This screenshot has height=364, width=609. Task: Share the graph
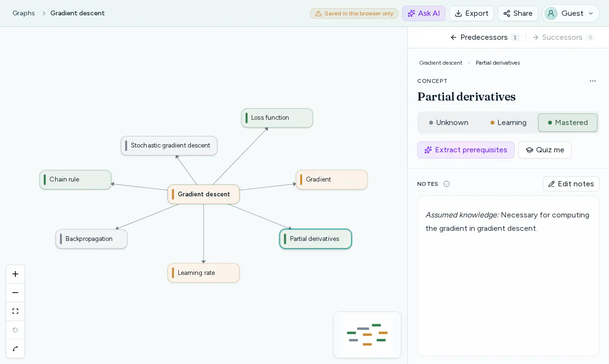point(518,13)
